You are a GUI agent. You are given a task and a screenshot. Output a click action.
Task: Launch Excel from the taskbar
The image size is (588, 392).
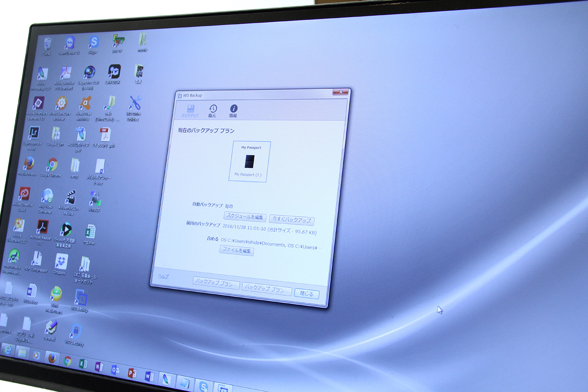click(83, 364)
